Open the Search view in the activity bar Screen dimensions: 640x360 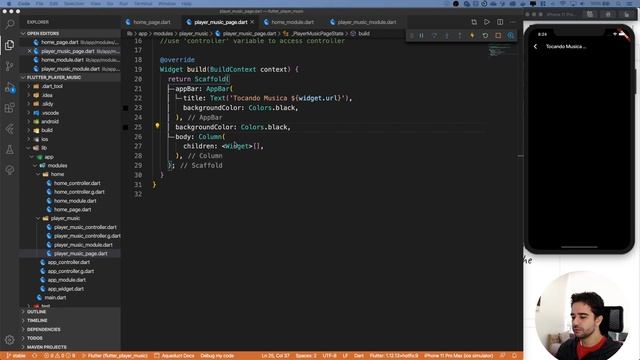pos(9,24)
